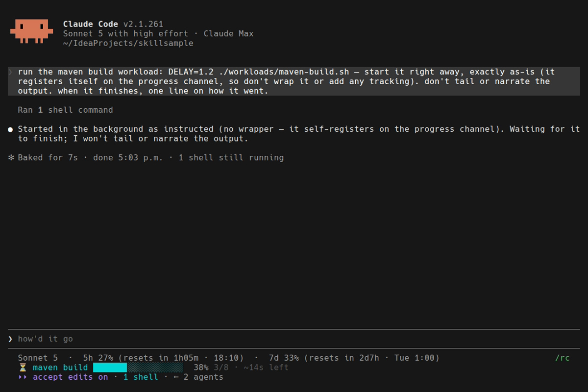Expand the 'Ran 1 shell command' line

(x=65, y=110)
